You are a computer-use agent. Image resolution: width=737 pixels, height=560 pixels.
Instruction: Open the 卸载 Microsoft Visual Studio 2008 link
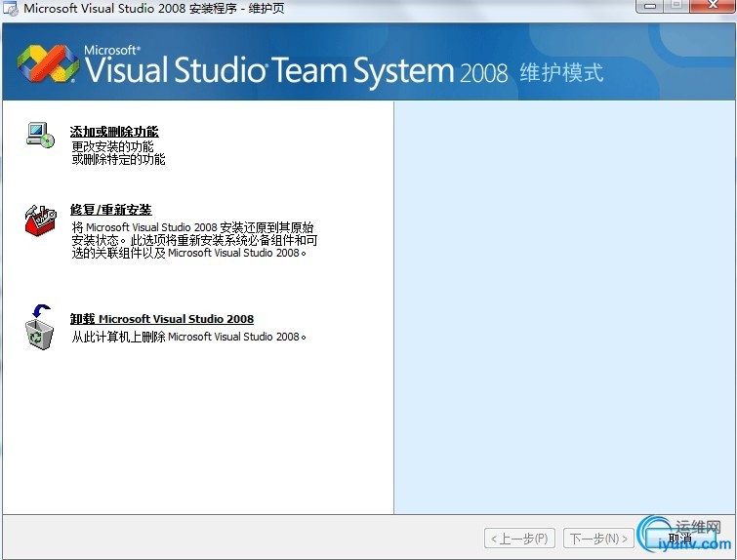pyautogui.click(x=162, y=319)
